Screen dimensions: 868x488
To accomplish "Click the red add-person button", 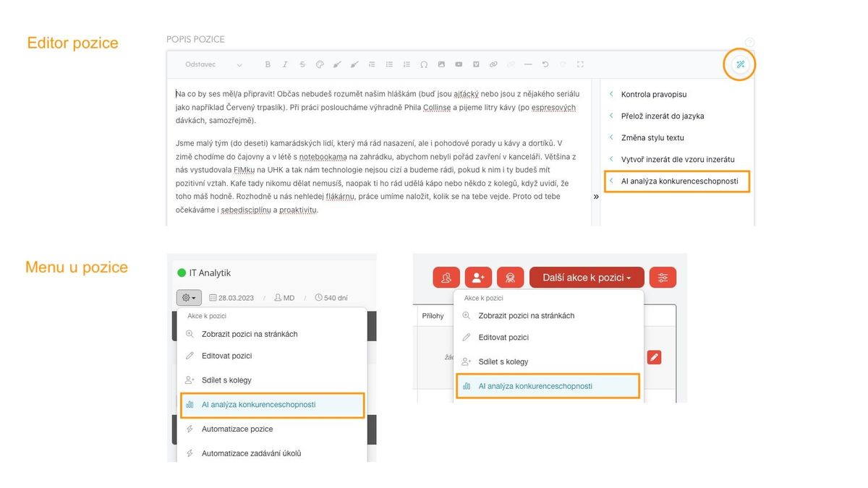I will [478, 278].
